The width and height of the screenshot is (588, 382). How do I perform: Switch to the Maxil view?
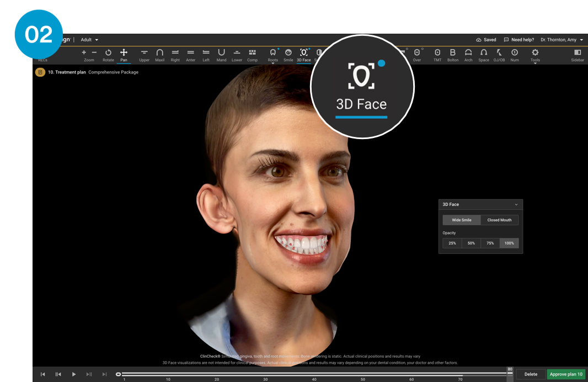pos(160,55)
